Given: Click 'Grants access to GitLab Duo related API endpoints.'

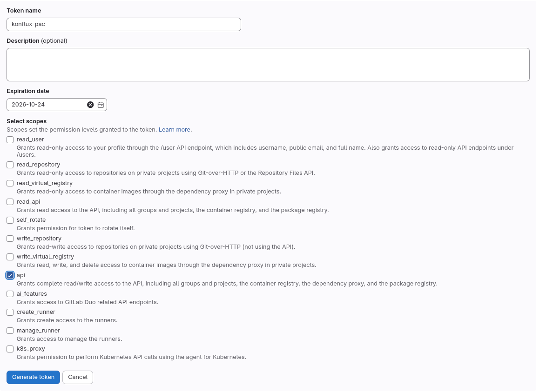Looking at the screenshot, I should coord(88,302).
